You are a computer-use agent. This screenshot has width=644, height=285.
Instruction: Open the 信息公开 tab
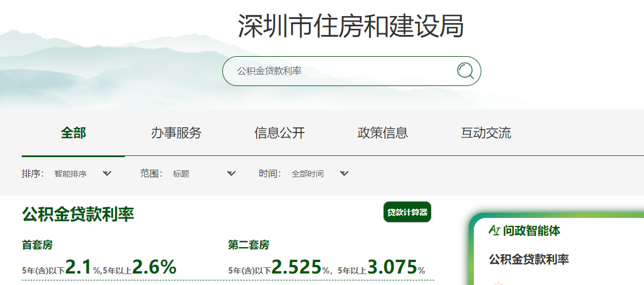(280, 133)
